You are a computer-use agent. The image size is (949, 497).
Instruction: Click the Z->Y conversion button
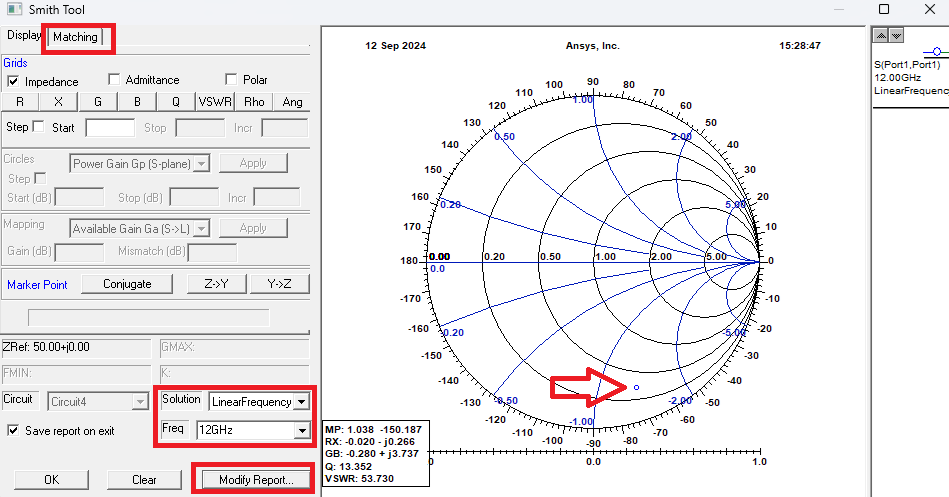(x=216, y=284)
